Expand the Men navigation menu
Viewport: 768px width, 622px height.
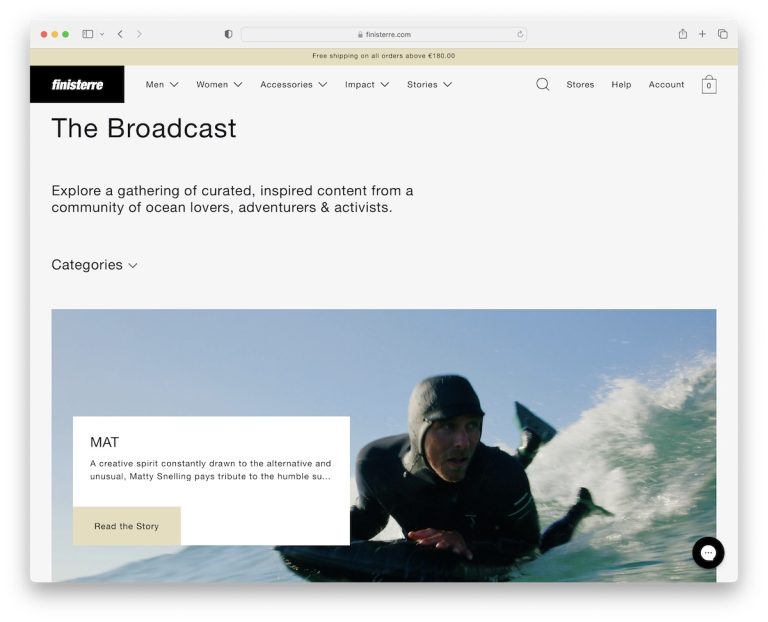pos(161,85)
